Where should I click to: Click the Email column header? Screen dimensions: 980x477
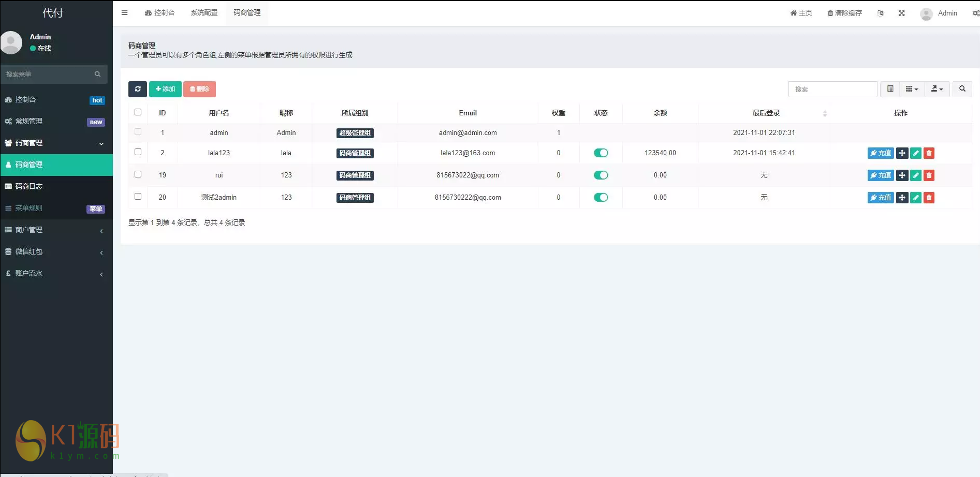(467, 113)
